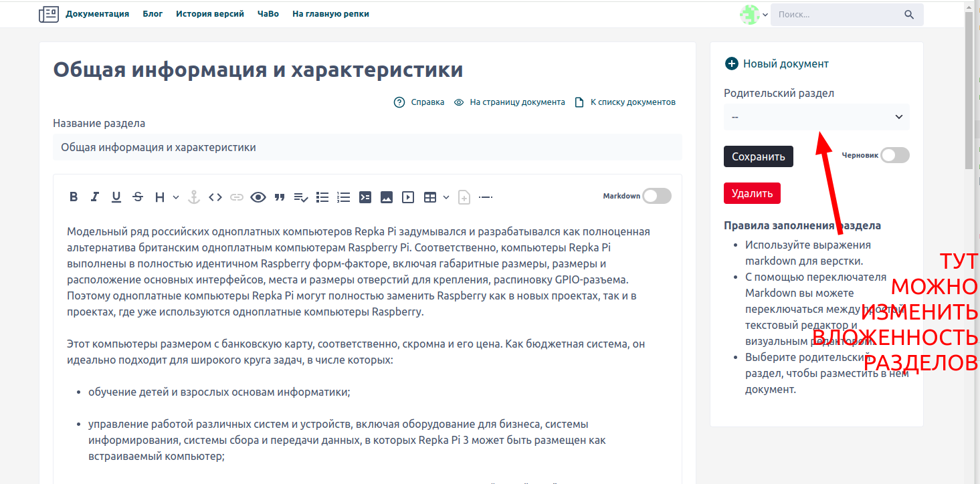Insert inline code with the angle brackets icon
This screenshot has width=980, height=484.
(215, 197)
